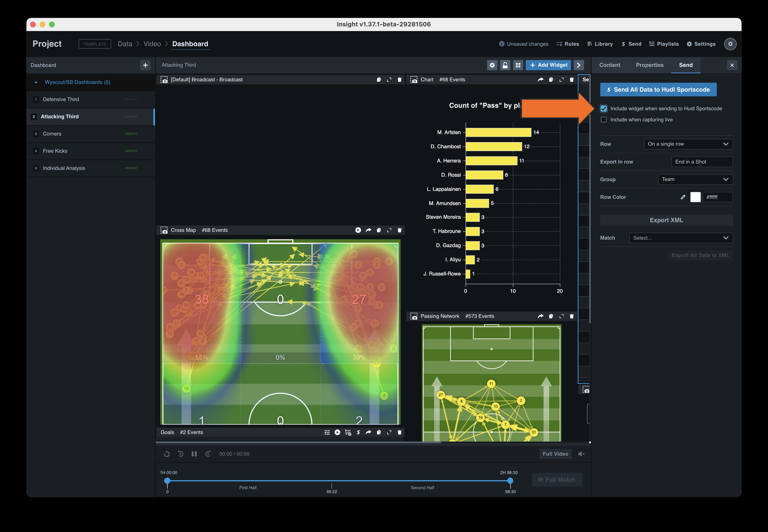The image size is (768, 532).
Task: Play the Cross Map widget events
Action: 358,230
